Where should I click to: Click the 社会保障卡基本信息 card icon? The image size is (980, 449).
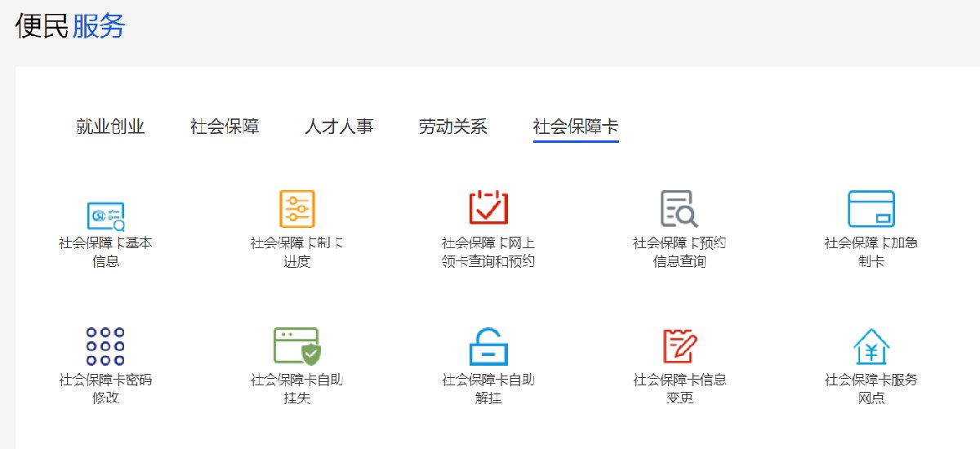click(106, 216)
